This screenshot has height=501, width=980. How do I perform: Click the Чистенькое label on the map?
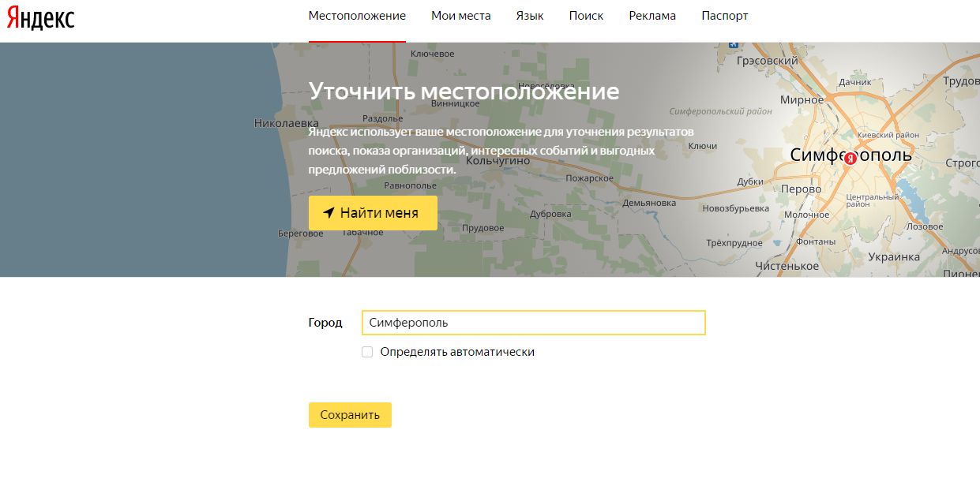787,267
